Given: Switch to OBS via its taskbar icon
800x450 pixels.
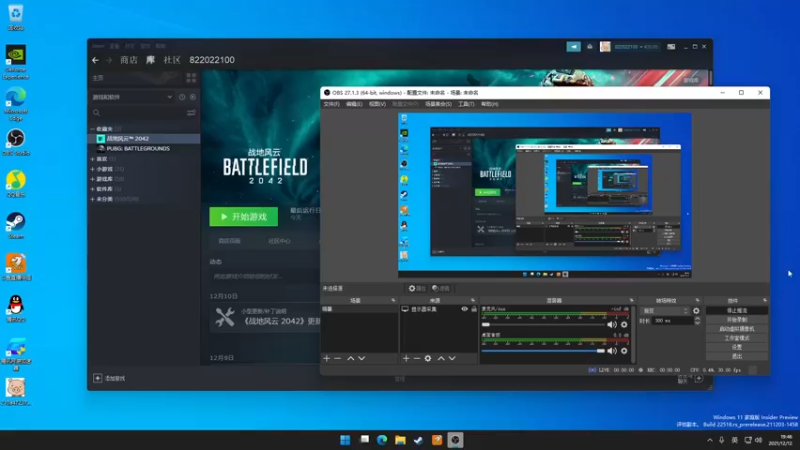Looking at the screenshot, I should tap(456, 440).
